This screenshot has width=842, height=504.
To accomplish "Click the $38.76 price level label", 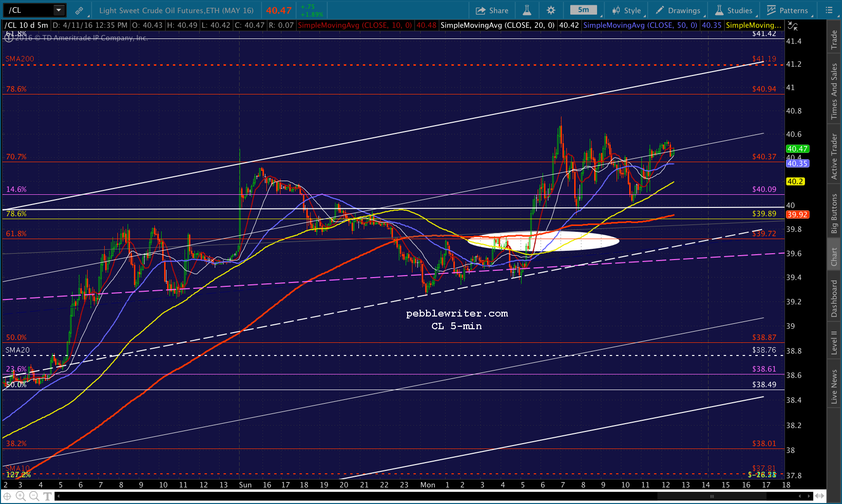I will pyautogui.click(x=764, y=350).
